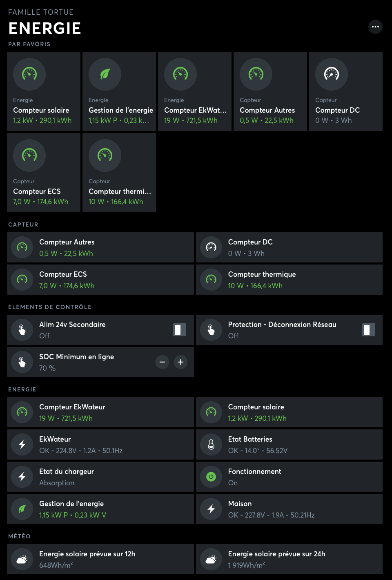This screenshot has width=392, height=580.
Task: Toggle the Alim 24v Secondaire switch
Action: click(179, 330)
